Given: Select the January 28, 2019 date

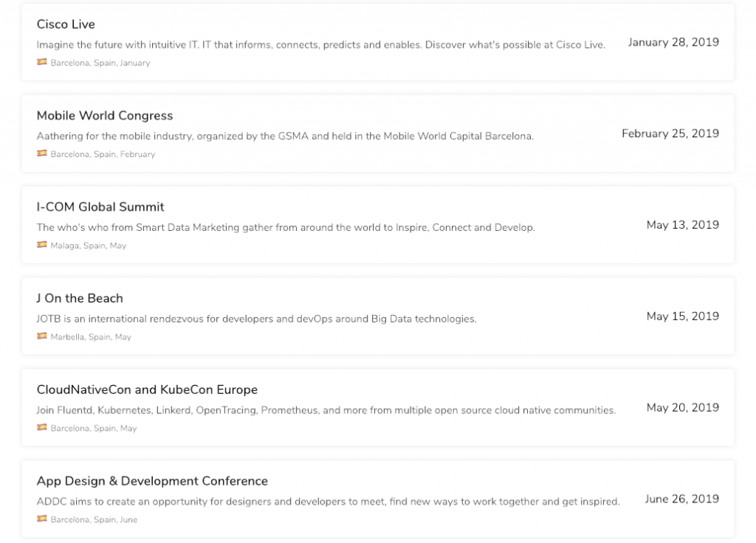Looking at the screenshot, I should coord(673,42).
